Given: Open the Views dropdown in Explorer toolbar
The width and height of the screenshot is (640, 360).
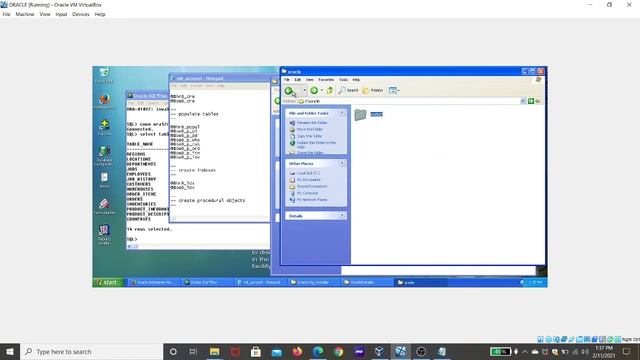Looking at the screenshot, I should (394, 91).
